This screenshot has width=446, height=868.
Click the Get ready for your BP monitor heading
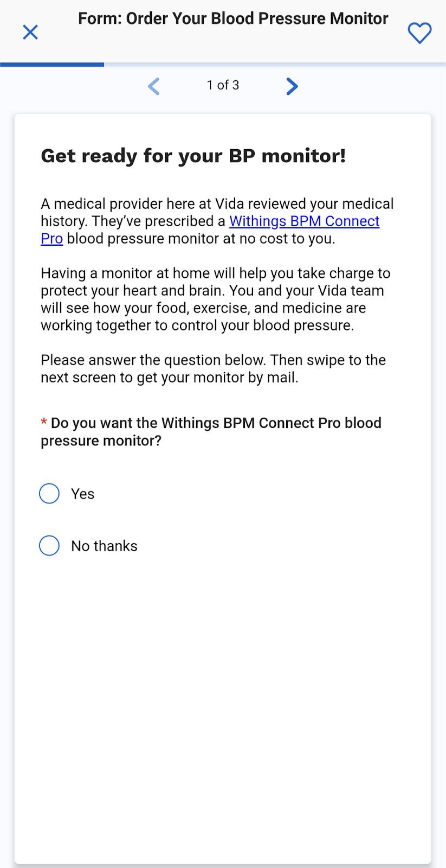click(x=193, y=156)
